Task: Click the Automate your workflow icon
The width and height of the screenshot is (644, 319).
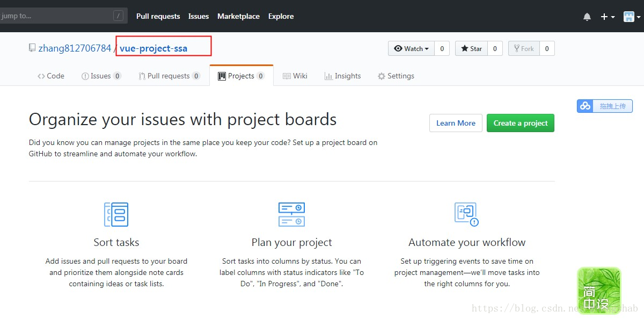Action: tap(466, 214)
